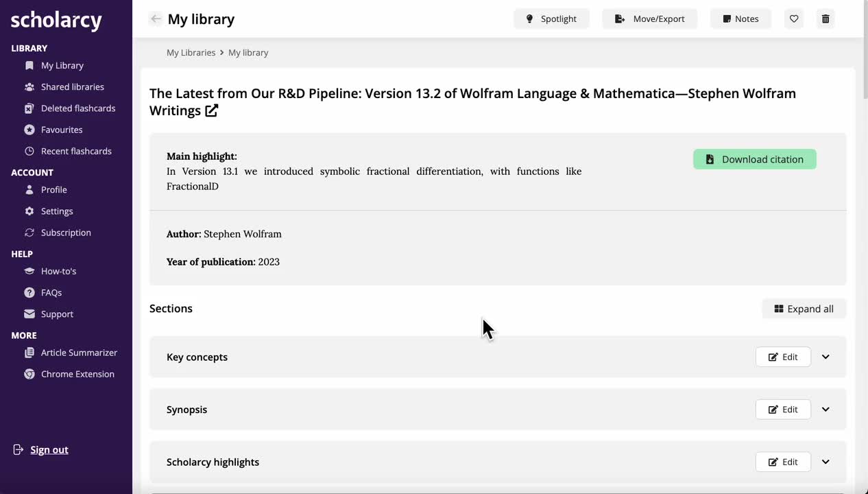Screen dimensions: 868x494
Task: Open the Spotlight menu
Action: coord(551,19)
